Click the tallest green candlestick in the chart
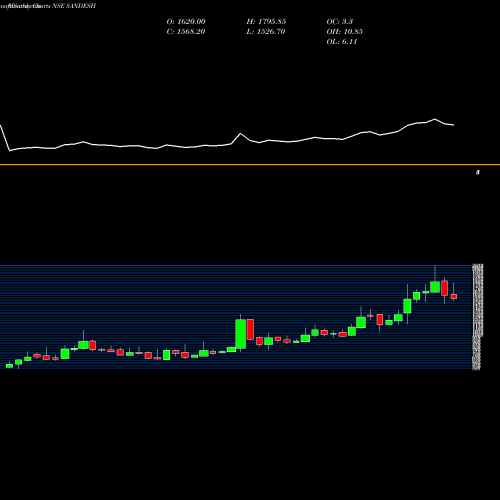500x500 pixels. 241,334
